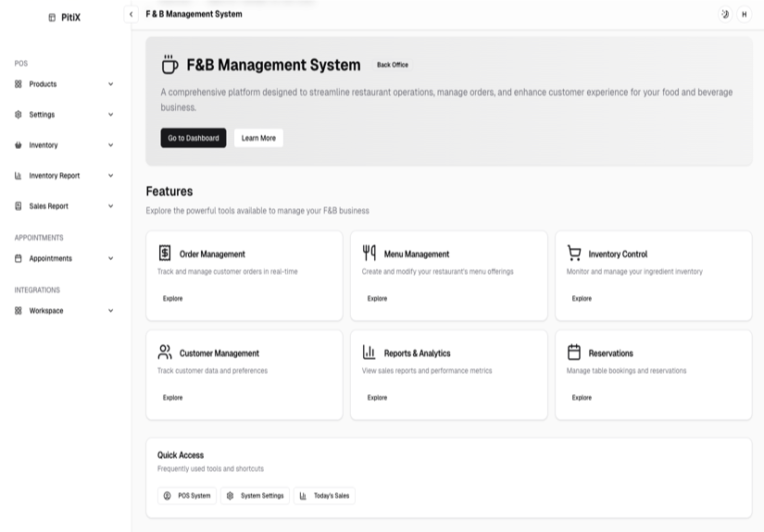Click the Menu Management fork and knife icon
The height and width of the screenshot is (532, 764).
pos(369,254)
